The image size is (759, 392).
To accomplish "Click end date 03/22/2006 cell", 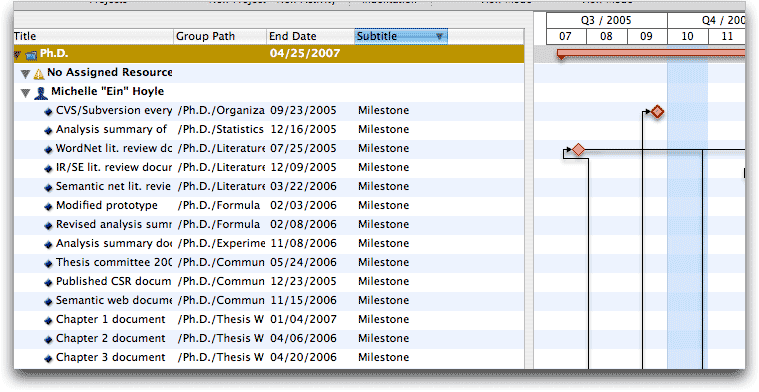I will 303,186.
